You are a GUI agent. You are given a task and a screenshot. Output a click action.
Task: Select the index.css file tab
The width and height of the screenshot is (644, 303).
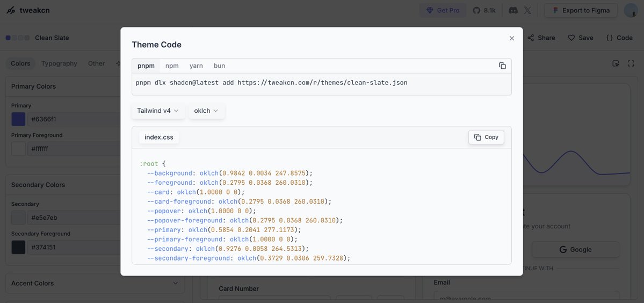159,137
